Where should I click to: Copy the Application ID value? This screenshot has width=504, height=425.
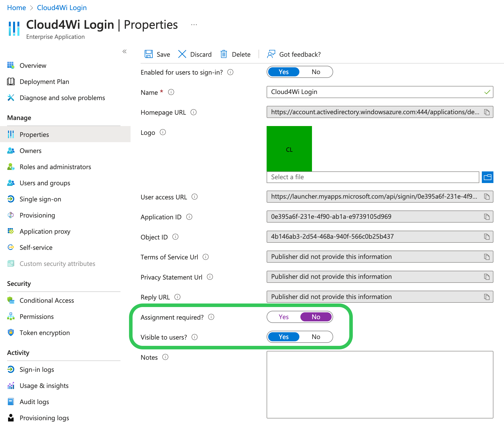(x=487, y=217)
